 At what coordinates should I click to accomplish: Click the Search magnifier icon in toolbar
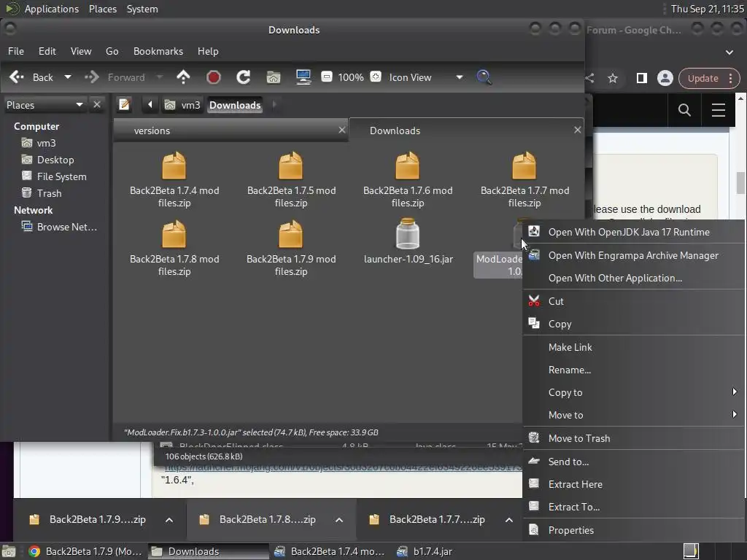484,77
